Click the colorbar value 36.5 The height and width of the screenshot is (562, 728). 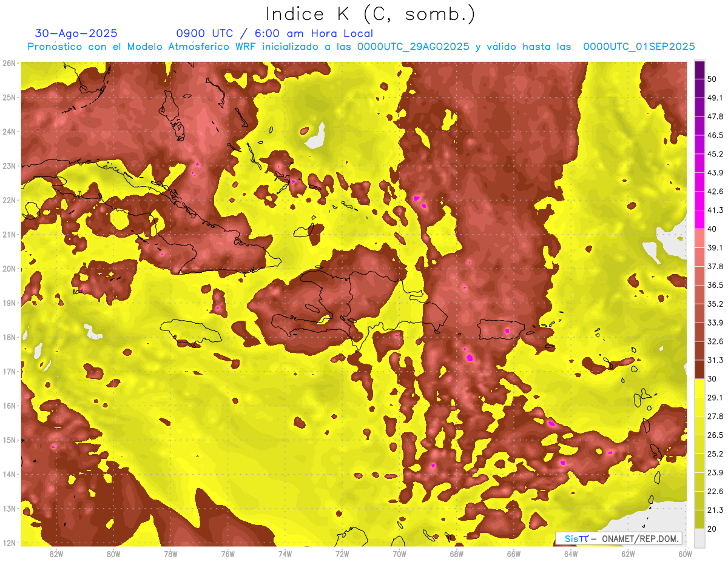[x=715, y=285]
